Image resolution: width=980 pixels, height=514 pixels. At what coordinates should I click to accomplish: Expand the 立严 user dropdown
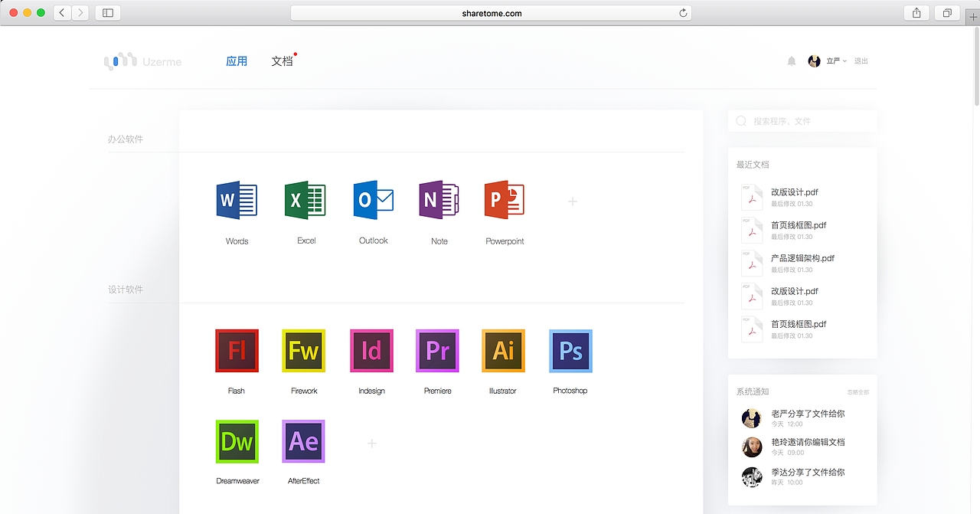click(836, 61)
